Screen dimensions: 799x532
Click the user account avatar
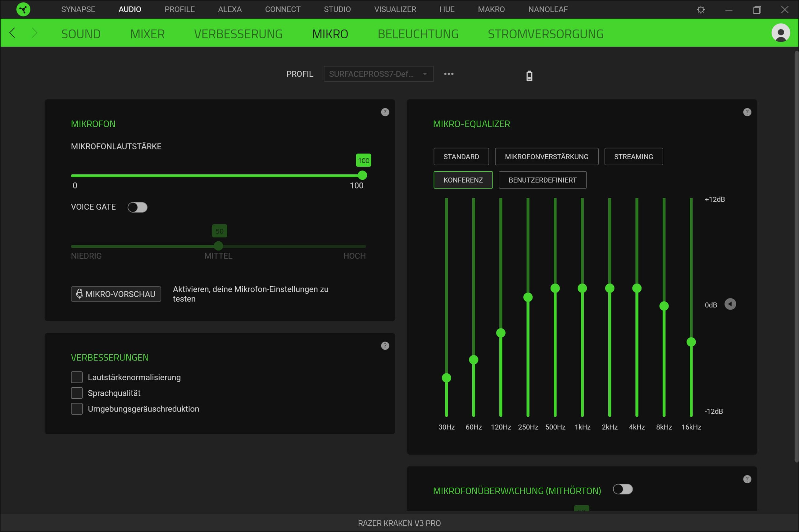(x=780, y=33)
